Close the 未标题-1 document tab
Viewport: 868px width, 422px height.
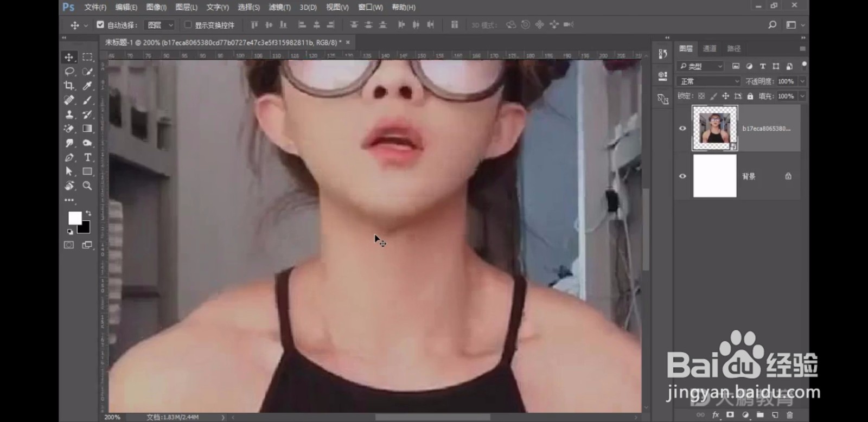(x=348, y=42)
